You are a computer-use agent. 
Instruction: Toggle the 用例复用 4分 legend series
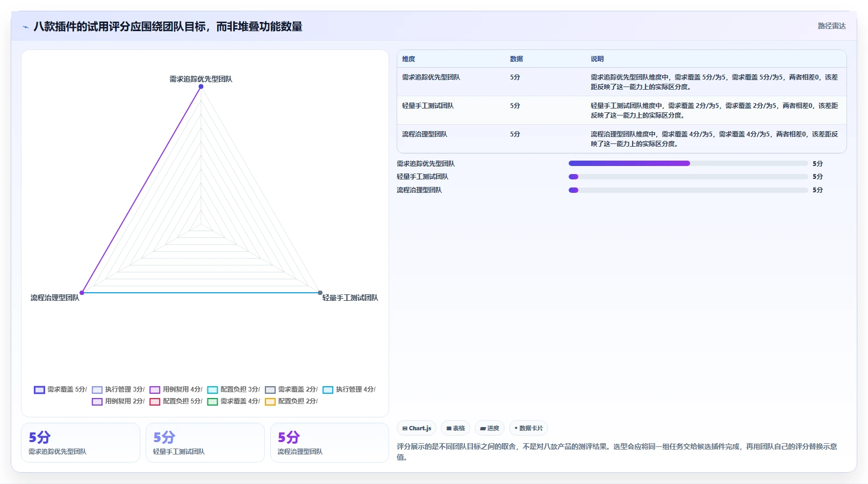[x=176, y=389]
